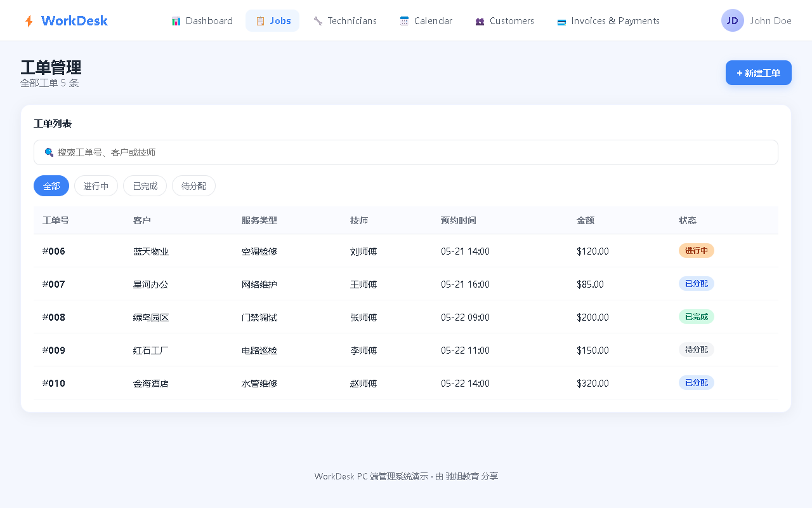Select the 待分配 filter chip
812x508 pixels.
point(193,186)
